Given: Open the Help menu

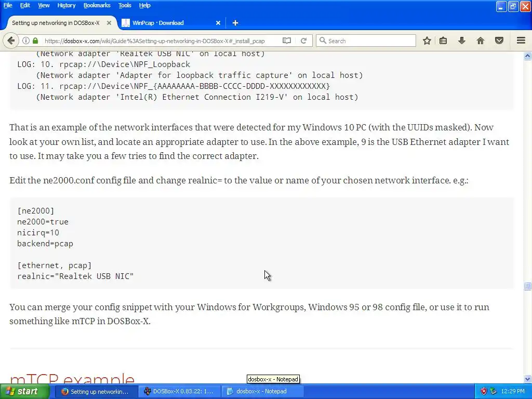Looking at the screenshot, I should coord(144,5).
